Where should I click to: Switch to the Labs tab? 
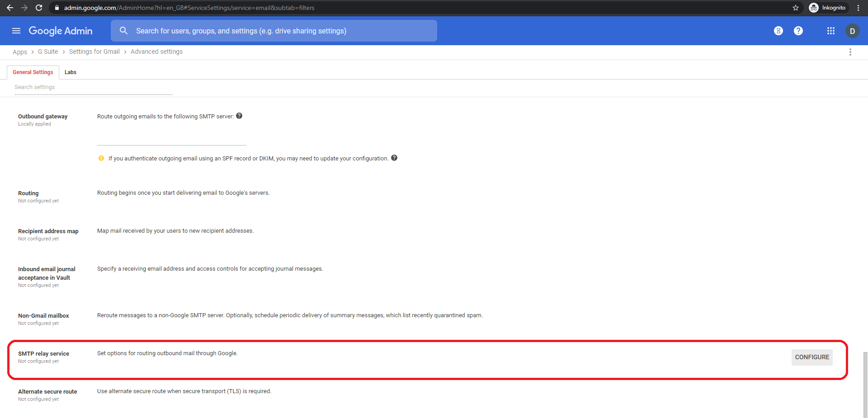click(x=71, y=72)
